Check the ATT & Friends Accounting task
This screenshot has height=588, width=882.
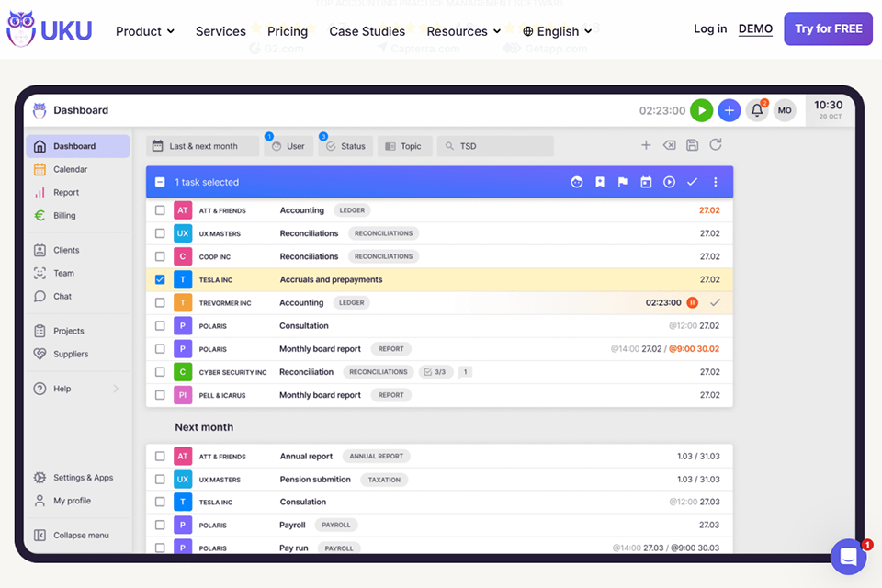[160, 210]
